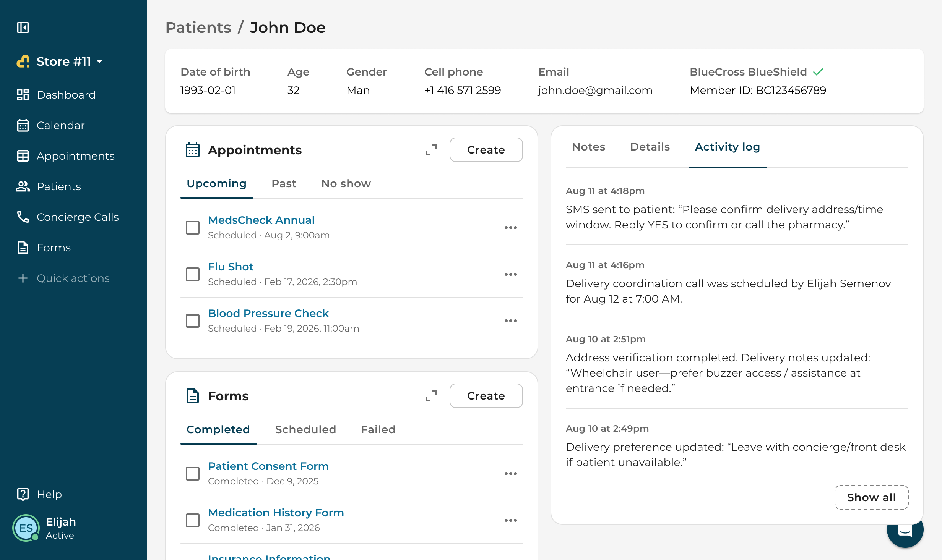Check the Patient Consent Form checkbox
Image resolution: width=942 pixels, height=560 pixels.
(x=193, y=474)
